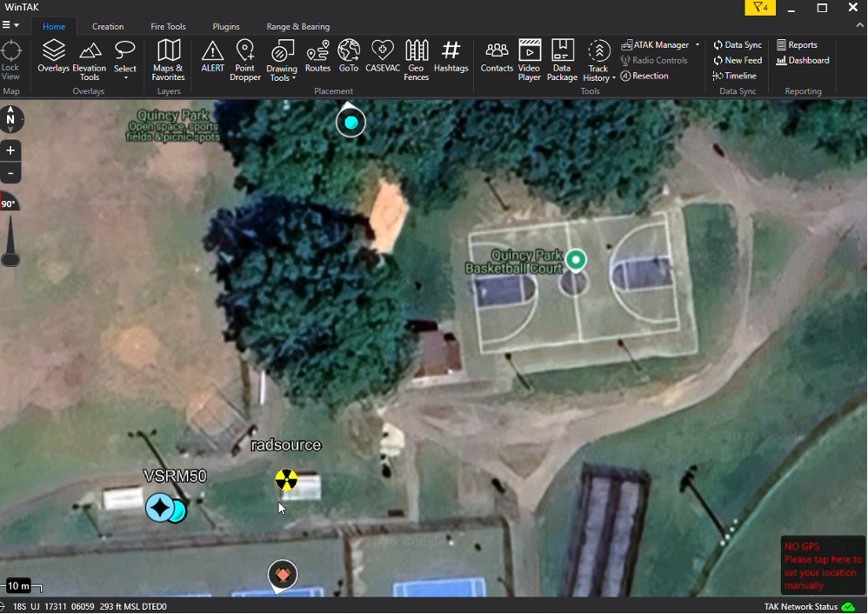Switch to the Plugins tab

tap(226, 27)
